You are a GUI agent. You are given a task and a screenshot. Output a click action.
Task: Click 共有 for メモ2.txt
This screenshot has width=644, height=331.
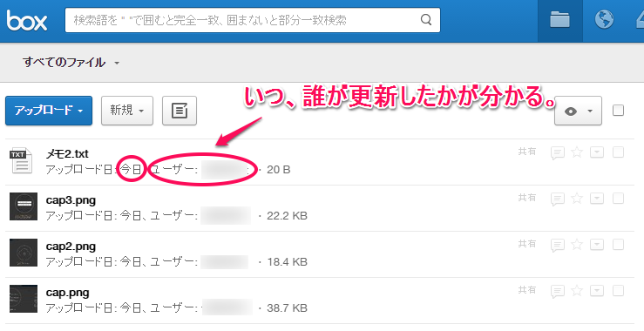(x=527, y=152)
